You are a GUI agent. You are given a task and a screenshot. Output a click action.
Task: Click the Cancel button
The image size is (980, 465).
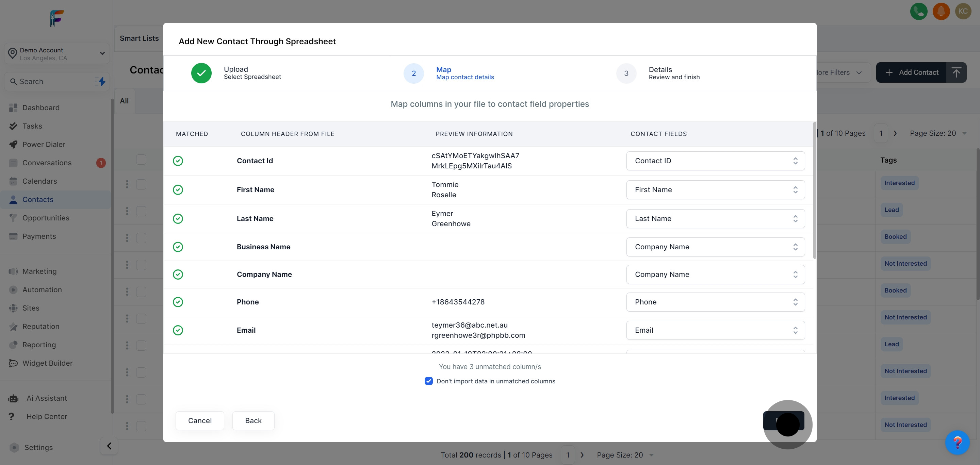coord(200,420)
